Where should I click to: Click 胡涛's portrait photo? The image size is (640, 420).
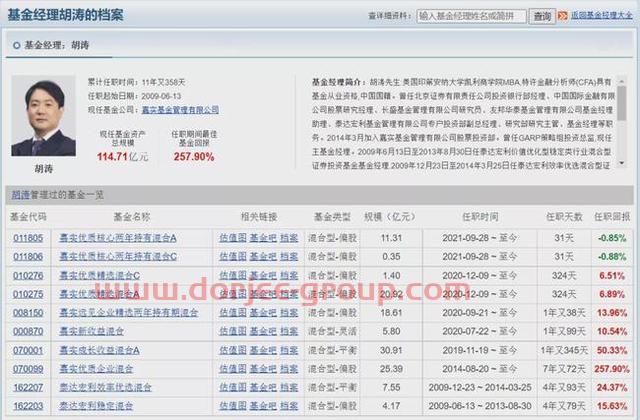point(44,116)
